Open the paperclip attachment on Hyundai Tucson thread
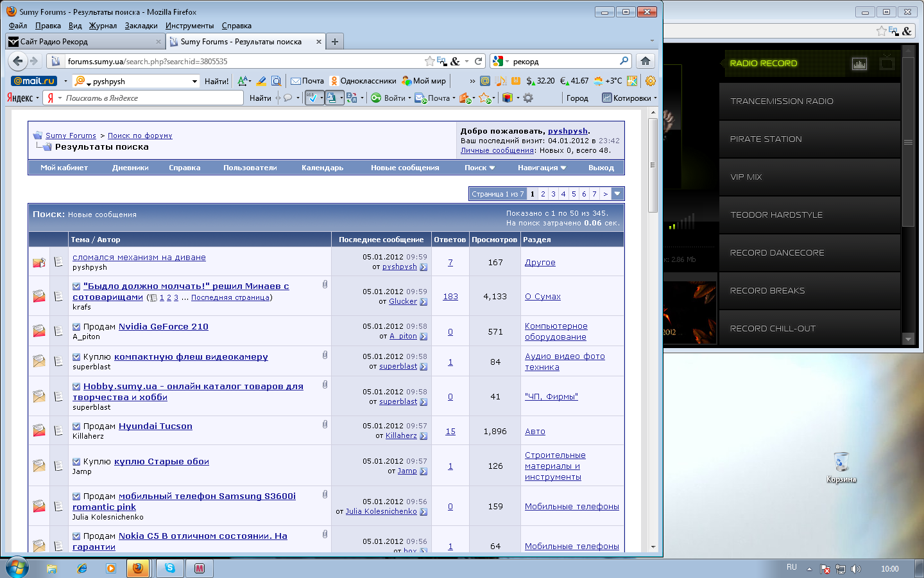The width and height of the screenshot is (924, 578). [x=325, y=425]
